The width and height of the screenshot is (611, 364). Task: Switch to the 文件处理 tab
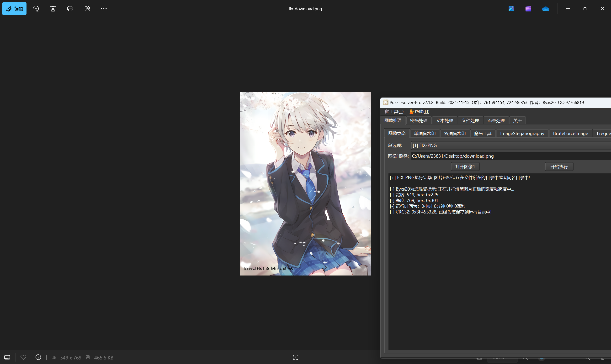click(x=470, y=120)
